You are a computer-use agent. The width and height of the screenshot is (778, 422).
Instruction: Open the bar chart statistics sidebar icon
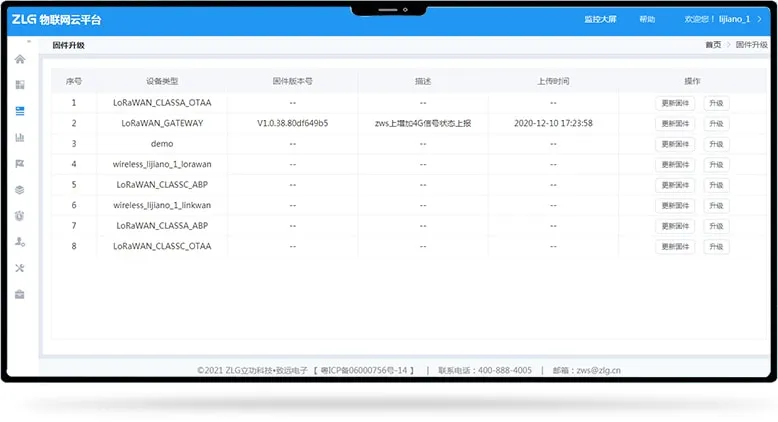click(20, 137)
